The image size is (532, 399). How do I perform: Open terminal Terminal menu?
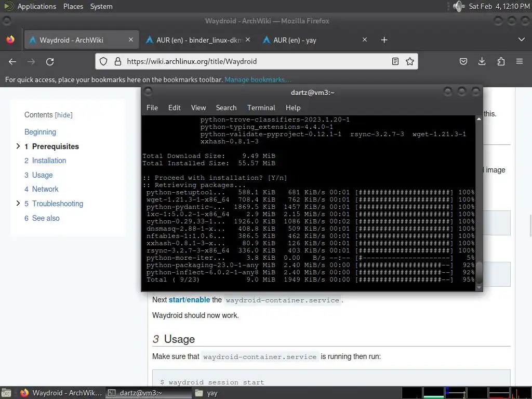[x=261, y=108]
